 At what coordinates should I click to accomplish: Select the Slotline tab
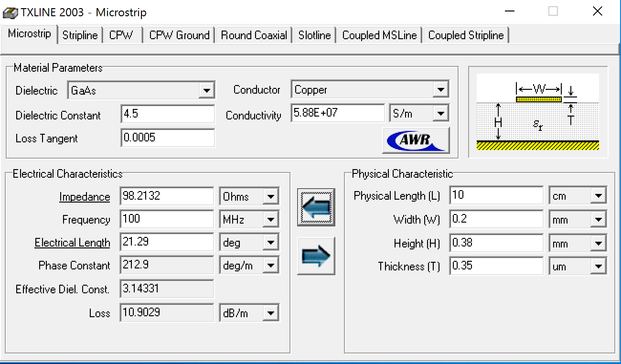point(315,35)
